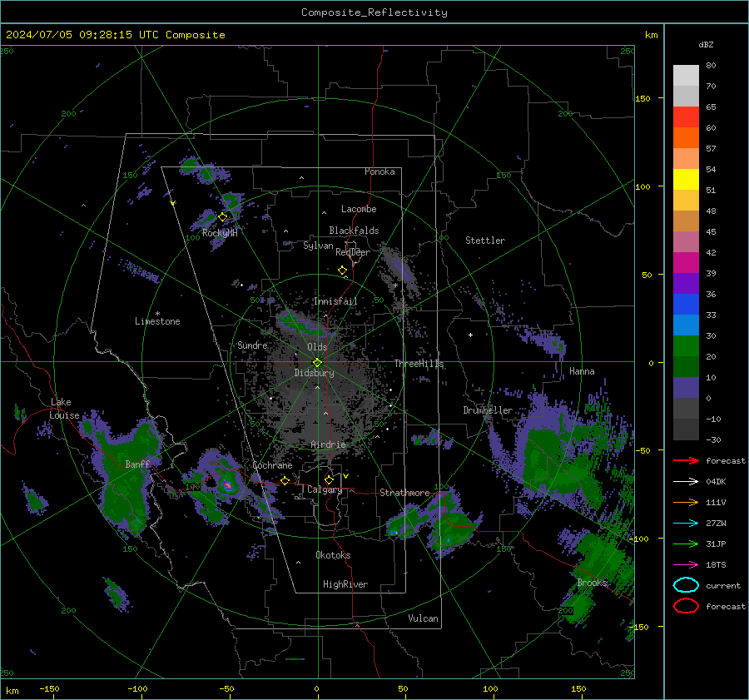Click the large green echo over Banff
The image size is (749, 700).
[126, 478]
